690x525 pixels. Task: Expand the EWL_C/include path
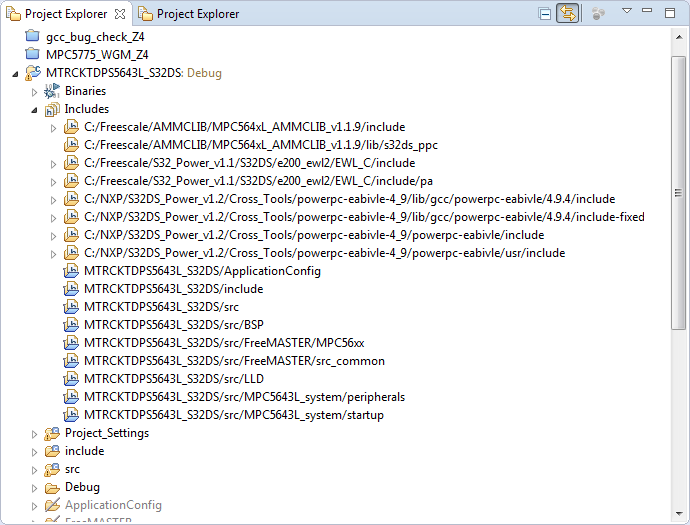tap(53, 164)
